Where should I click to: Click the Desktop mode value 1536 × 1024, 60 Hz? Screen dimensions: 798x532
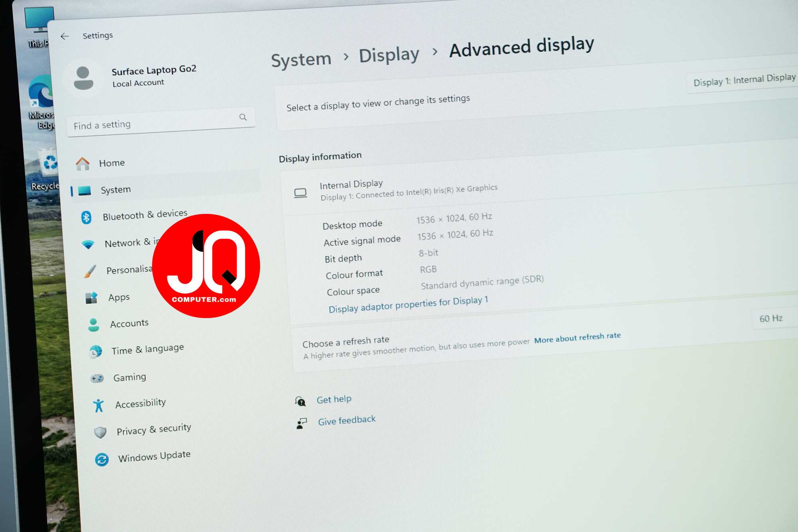(x=454, y=218)
